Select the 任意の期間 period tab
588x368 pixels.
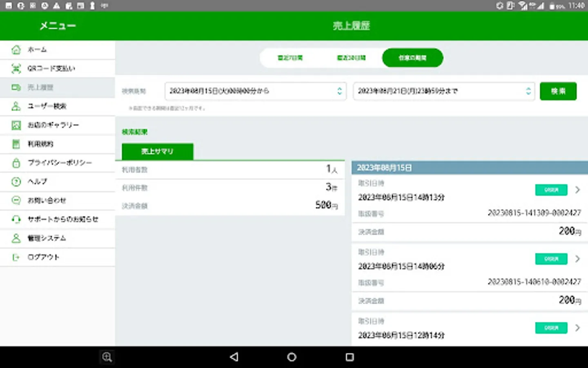coord(412,58)
